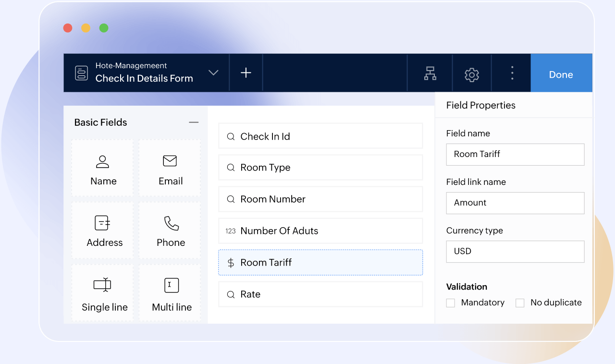Enable the Mandatory validation checkbox
Image resolution: width=615 pixels, height=364 pixels.
coord(450,303)
